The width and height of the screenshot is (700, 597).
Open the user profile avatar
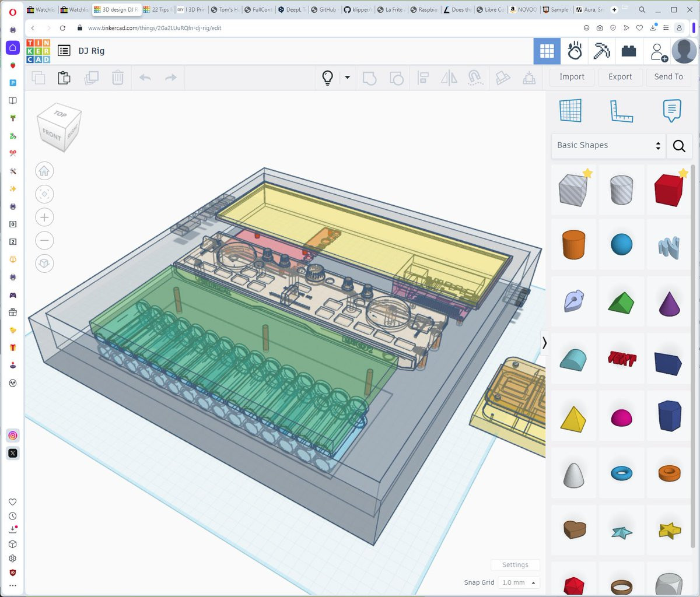click(684, 51)
